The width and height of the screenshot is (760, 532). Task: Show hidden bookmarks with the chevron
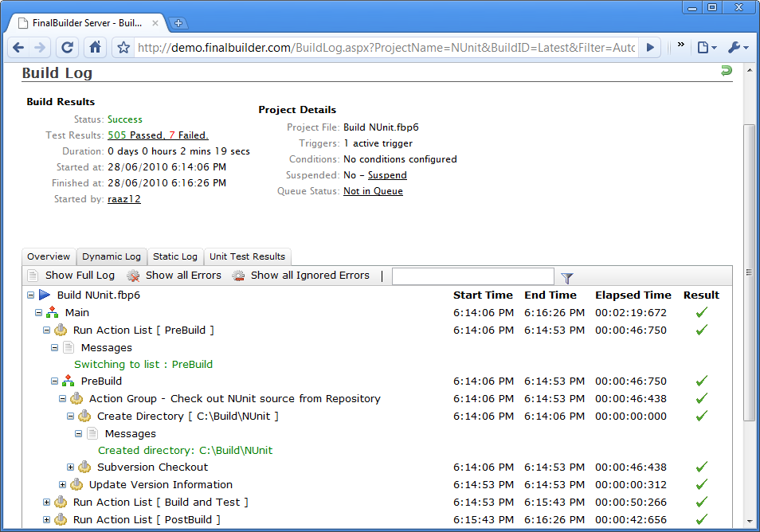[681, 45]
